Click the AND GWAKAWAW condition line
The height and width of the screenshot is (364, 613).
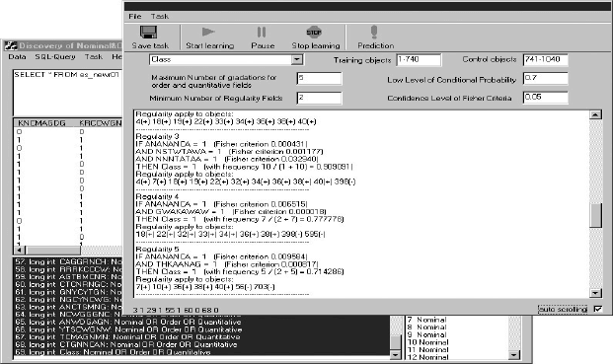231,211
